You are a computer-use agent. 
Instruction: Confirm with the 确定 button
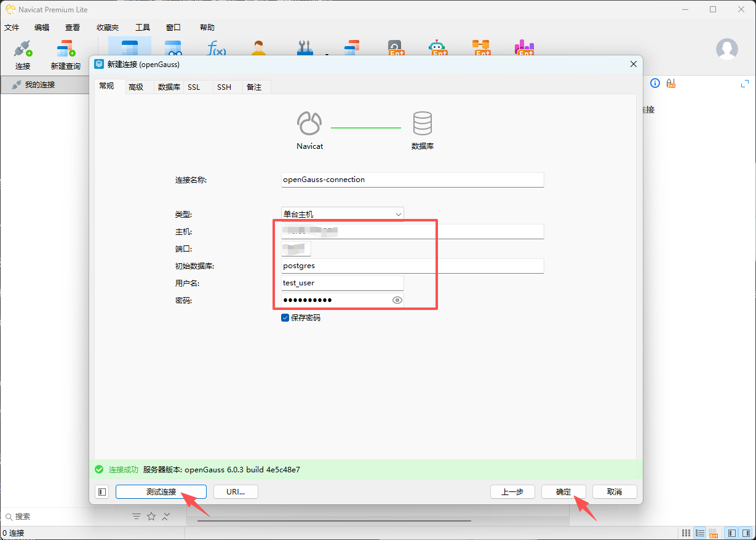563,491
